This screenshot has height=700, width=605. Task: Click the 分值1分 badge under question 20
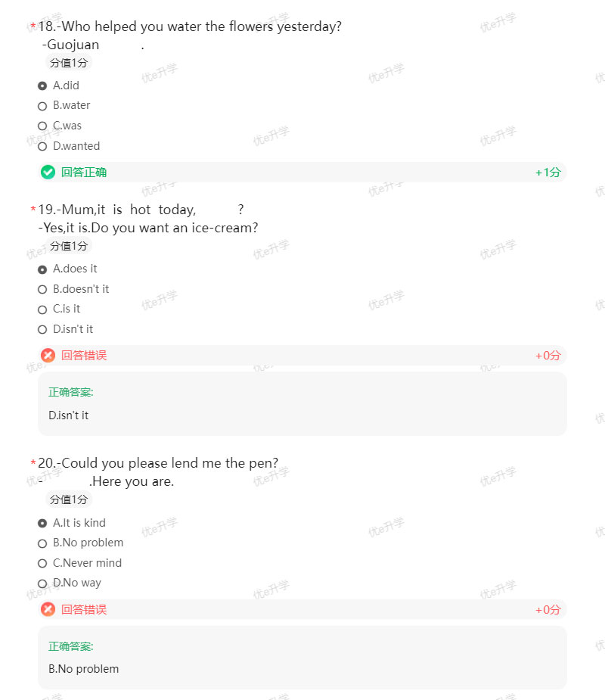[x=69, y=499]
